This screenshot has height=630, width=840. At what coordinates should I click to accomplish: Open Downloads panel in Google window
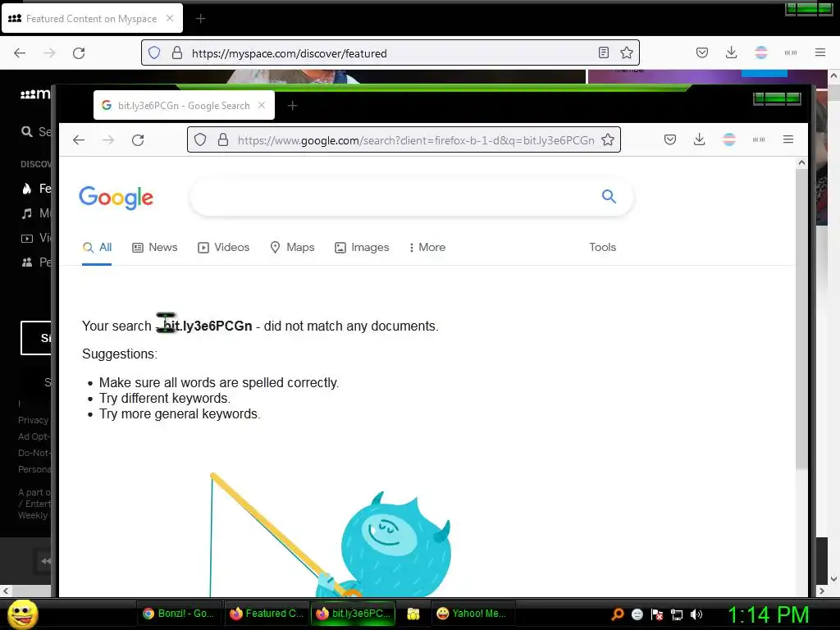(x=699, y=139)
